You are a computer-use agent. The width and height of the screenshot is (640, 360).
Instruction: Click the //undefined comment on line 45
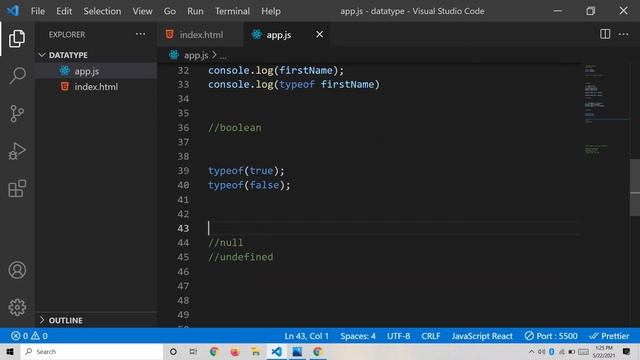pyautogui.click(x=240, y=257)
